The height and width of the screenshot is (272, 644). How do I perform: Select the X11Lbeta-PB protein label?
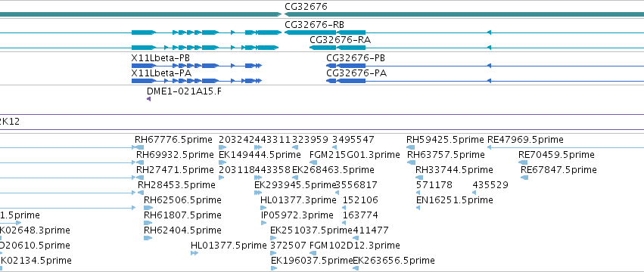tap(160, 58)
